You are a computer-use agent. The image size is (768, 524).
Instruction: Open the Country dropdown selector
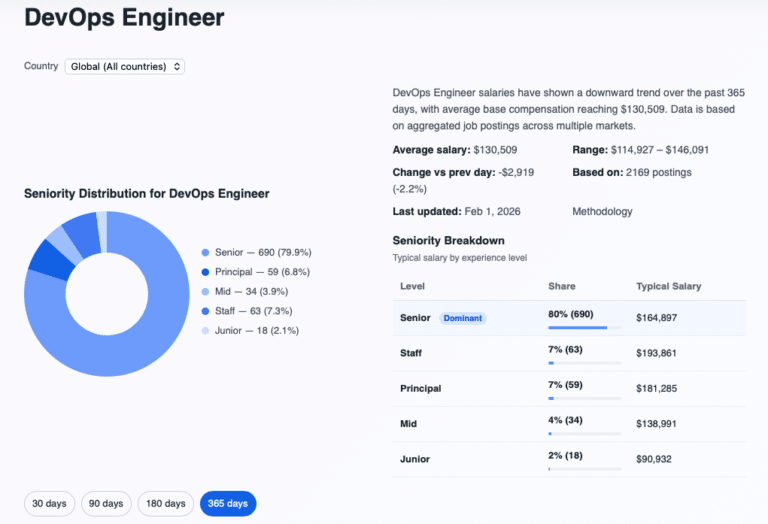125,66
